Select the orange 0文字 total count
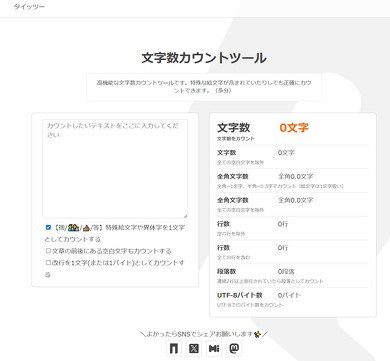The image size is (390, 361). [x=294, y=127]
